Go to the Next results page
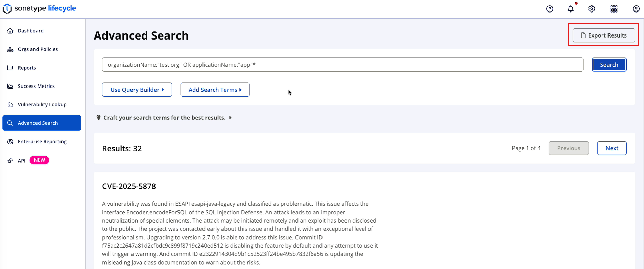This screenshot has width=644, height=269. pyautogui.click(x=612, y=148)
